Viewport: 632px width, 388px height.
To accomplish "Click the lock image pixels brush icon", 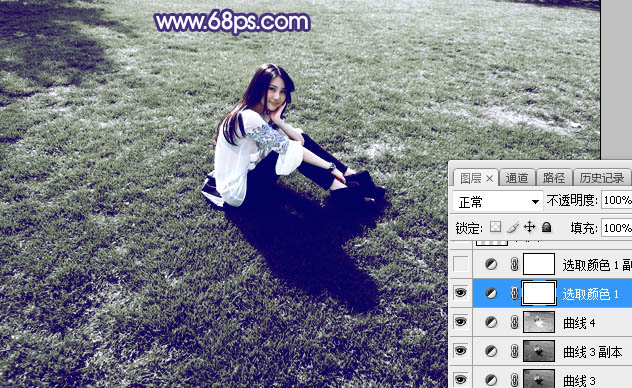I will coord(512,228).
